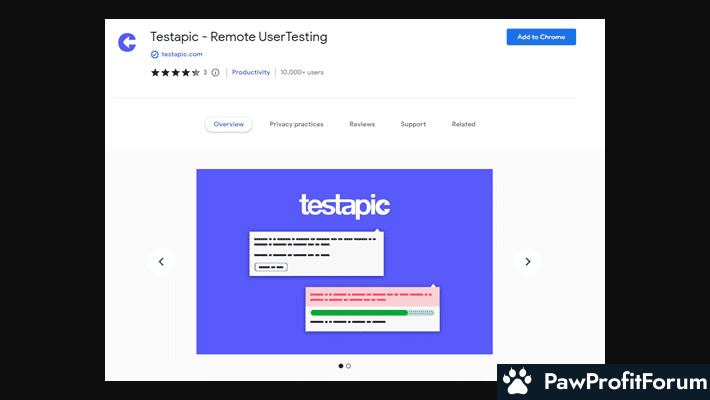
Task: View the Related tab
Action: coord(463,124)
